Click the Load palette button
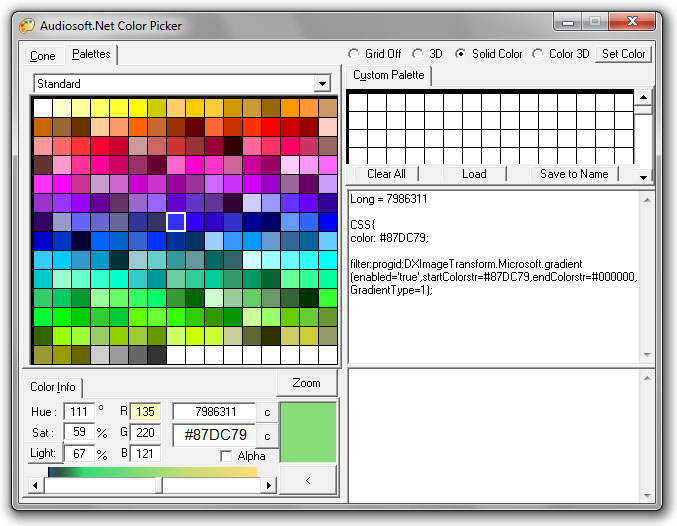 (474, 174)
